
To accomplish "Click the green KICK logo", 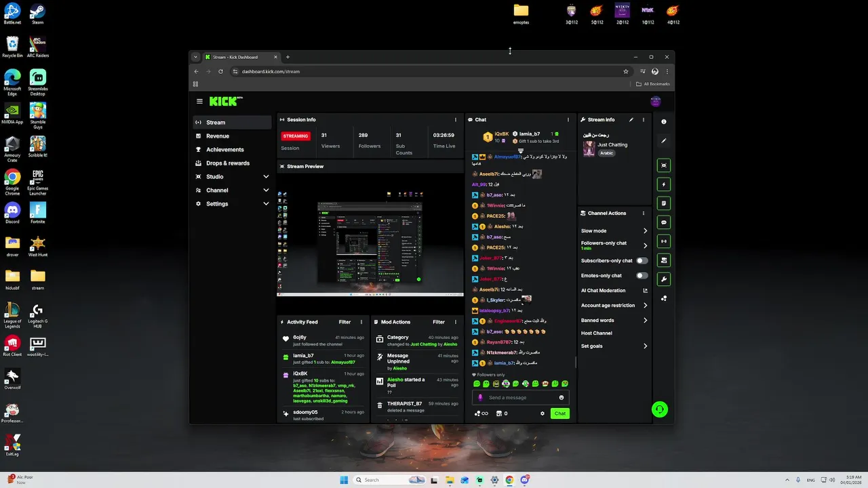I will [223, 101].
